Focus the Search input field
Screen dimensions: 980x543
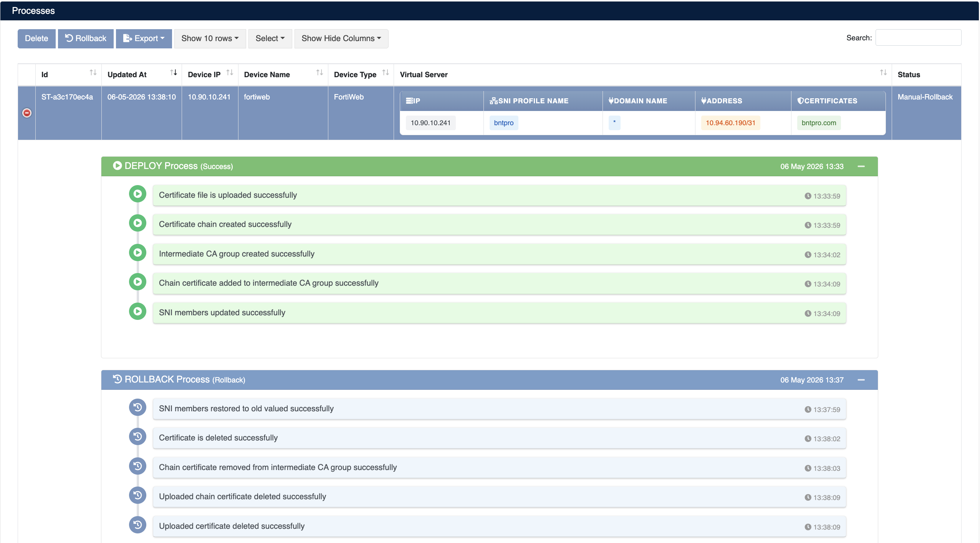click(x=918, y=38)
